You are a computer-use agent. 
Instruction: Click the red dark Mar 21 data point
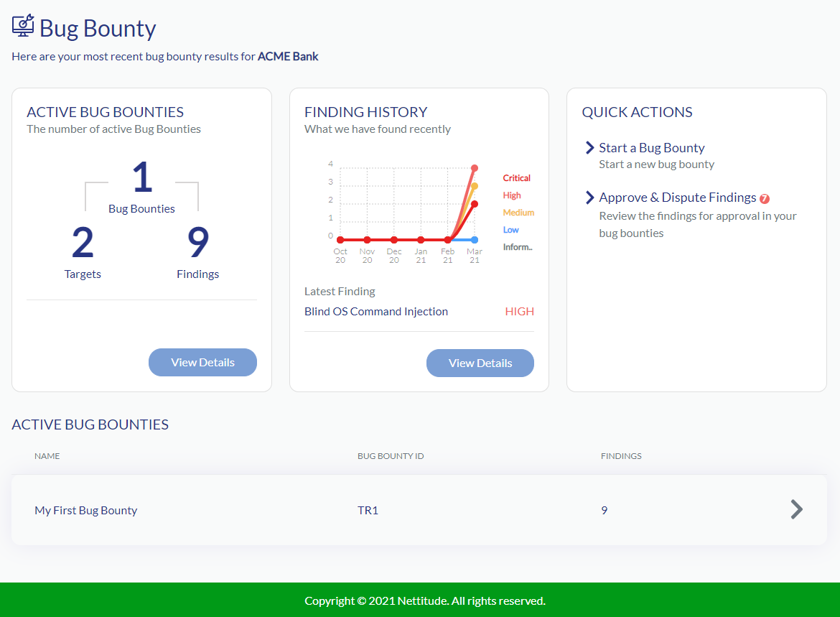[474, 204]
